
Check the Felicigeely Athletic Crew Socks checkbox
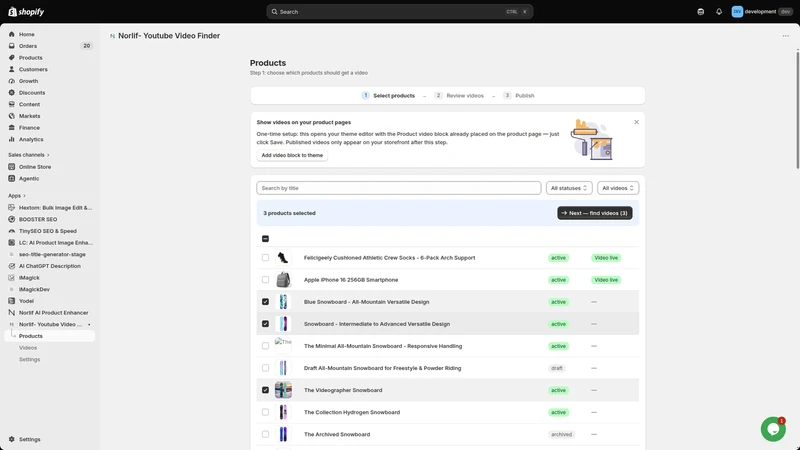pyautogui.click(x=265, y=258)
